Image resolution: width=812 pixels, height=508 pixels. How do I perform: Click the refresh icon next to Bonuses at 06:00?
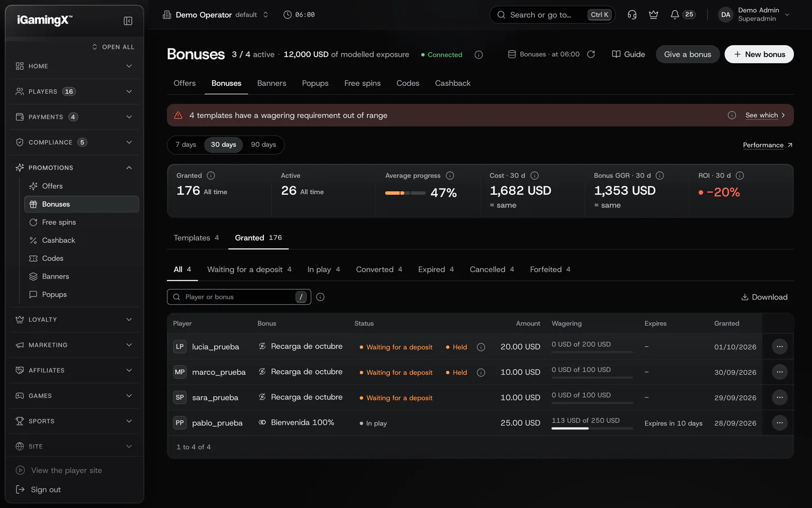tap(591, 54)
